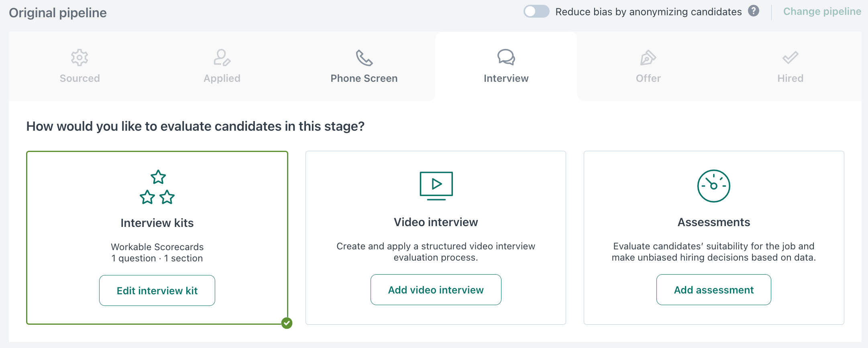Click Add video interview button
868x348 pixels.
tap(436, 289)
